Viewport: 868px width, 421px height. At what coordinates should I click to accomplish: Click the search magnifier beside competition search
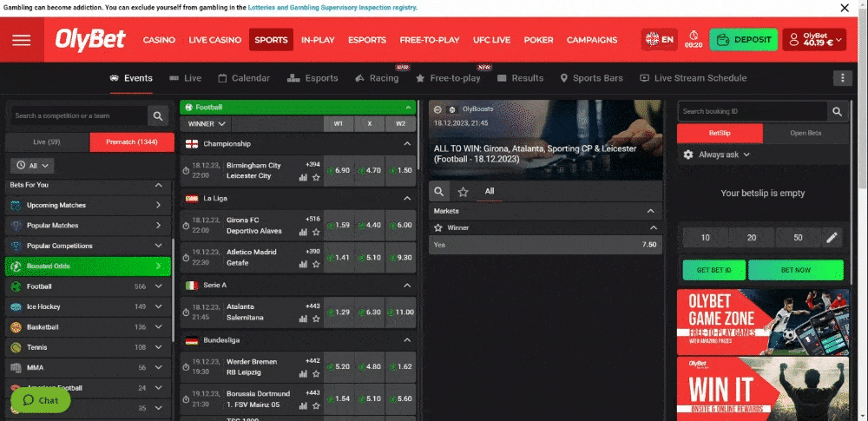tap(158, 115)
